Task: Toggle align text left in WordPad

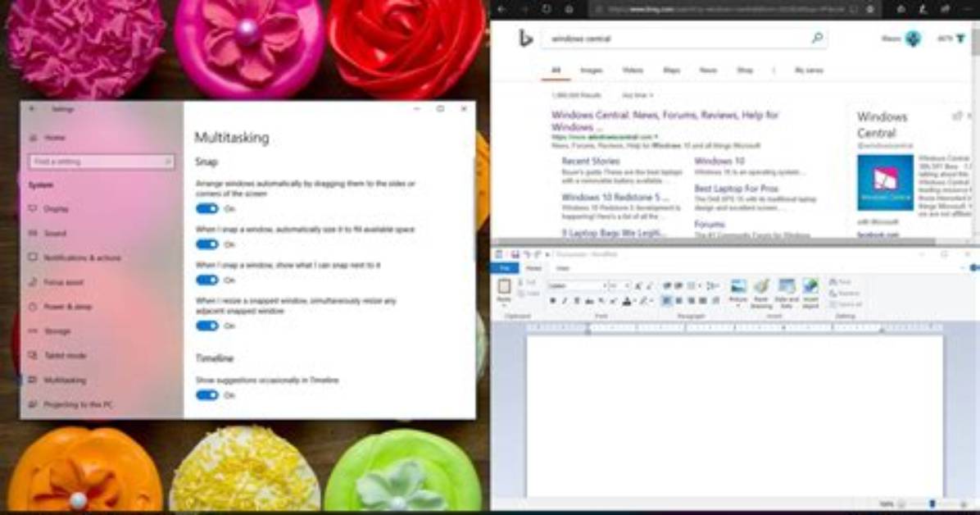Action: click(x=667, y=301)
